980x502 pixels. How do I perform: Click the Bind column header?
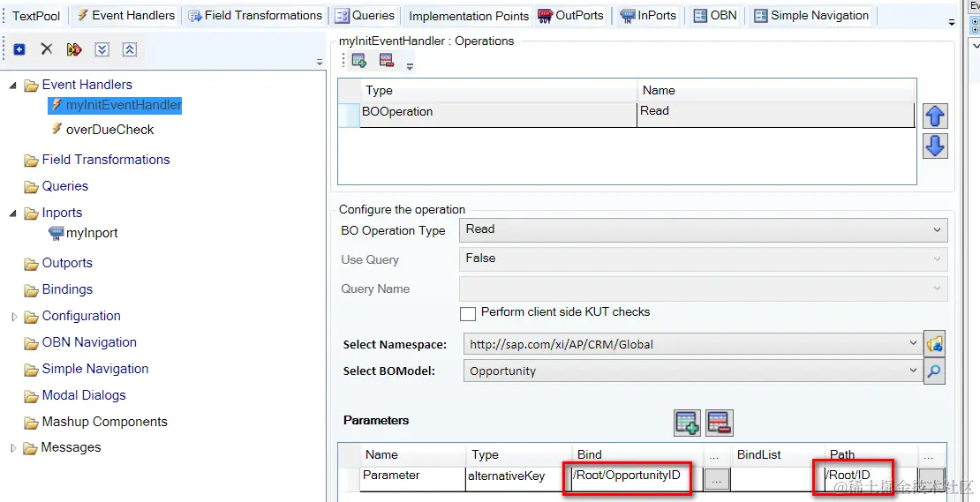coord(637,454)
